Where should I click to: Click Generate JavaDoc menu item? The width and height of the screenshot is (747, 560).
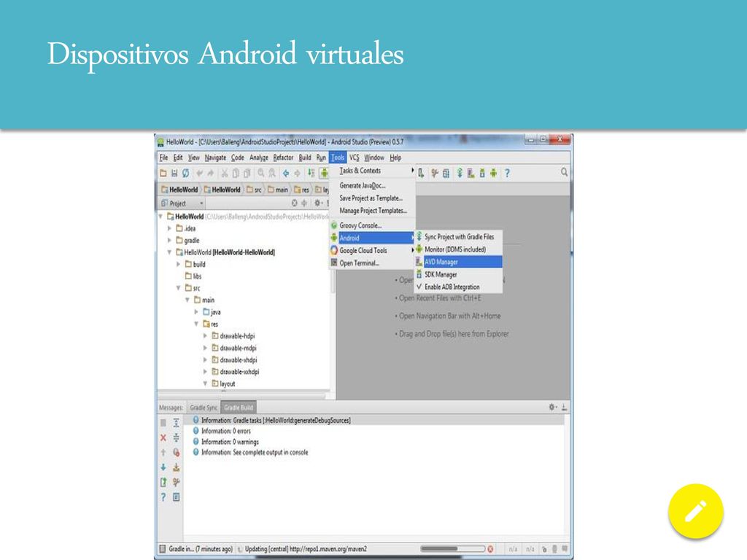[373, 186]
